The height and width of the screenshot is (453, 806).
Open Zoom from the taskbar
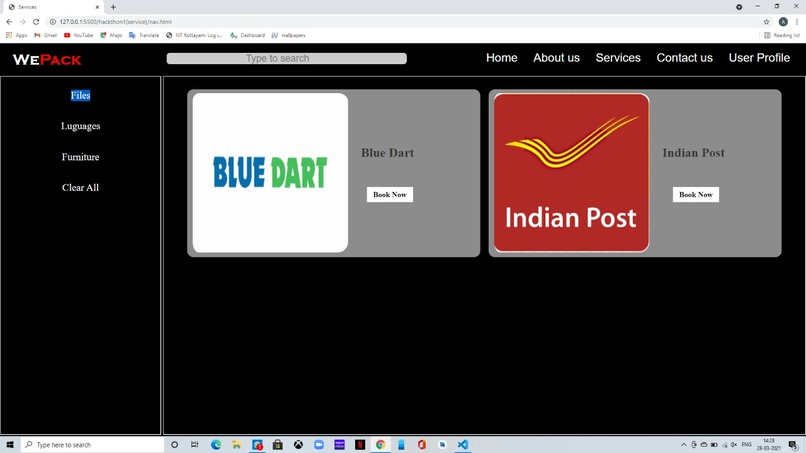click(319, 444)
